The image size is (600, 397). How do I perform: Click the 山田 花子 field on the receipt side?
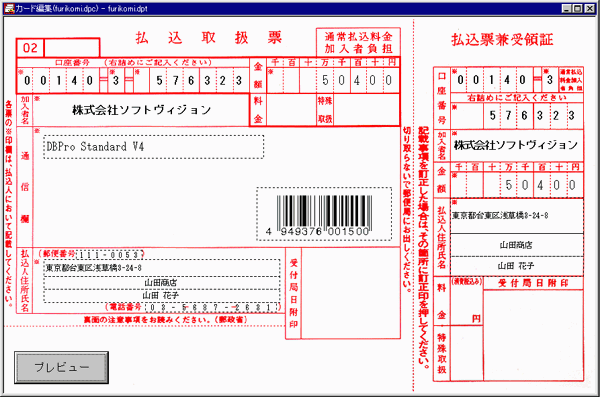(517, 266)
